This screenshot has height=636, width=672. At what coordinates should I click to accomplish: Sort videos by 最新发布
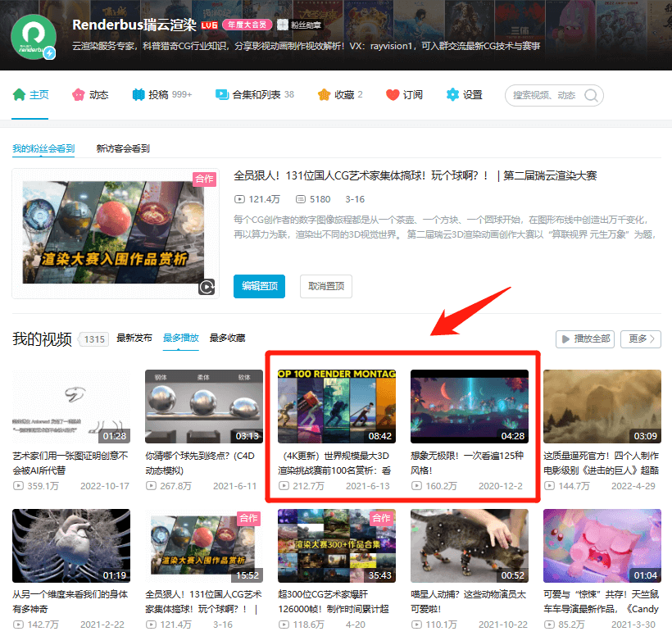click(x=134, y=338)
